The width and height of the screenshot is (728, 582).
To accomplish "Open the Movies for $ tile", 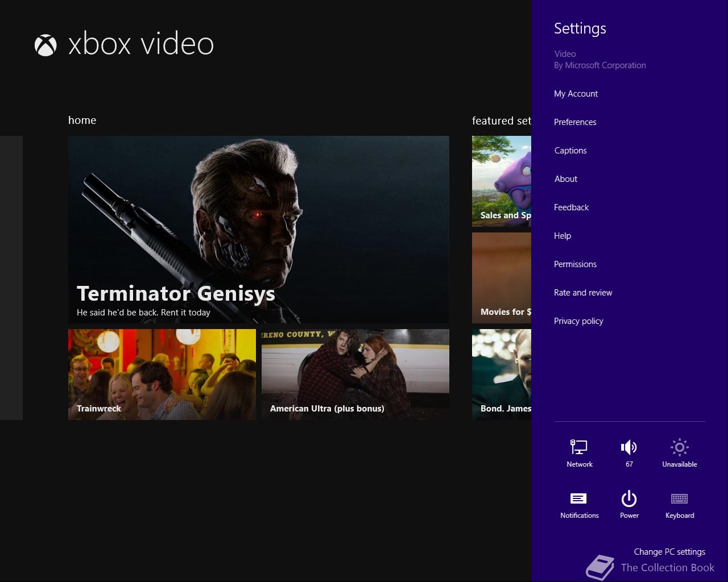I will click(502, 278).
